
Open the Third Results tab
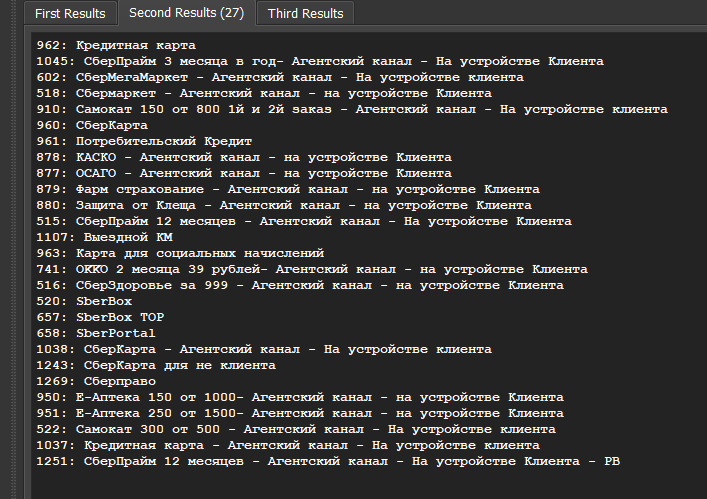pos(305,13)
